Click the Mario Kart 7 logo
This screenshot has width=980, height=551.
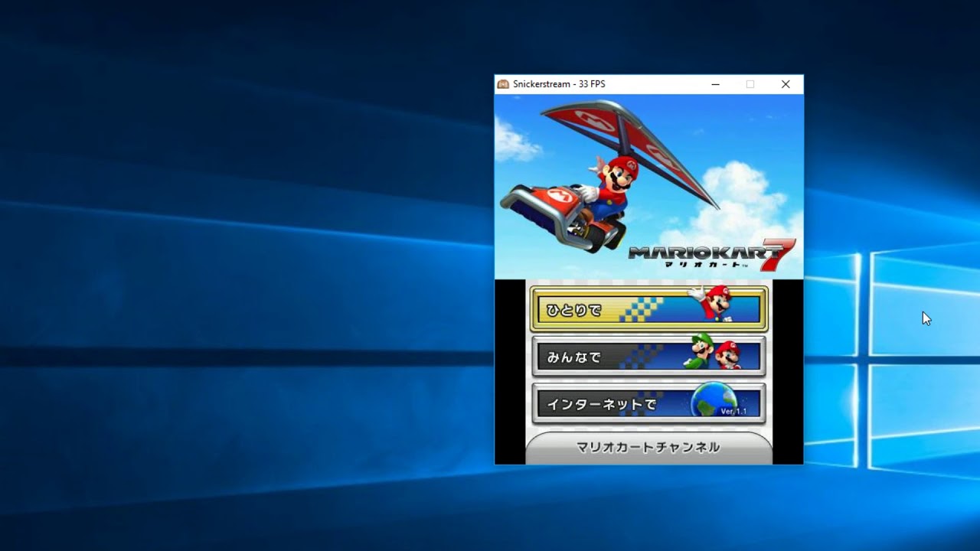[x=711, y=255]
